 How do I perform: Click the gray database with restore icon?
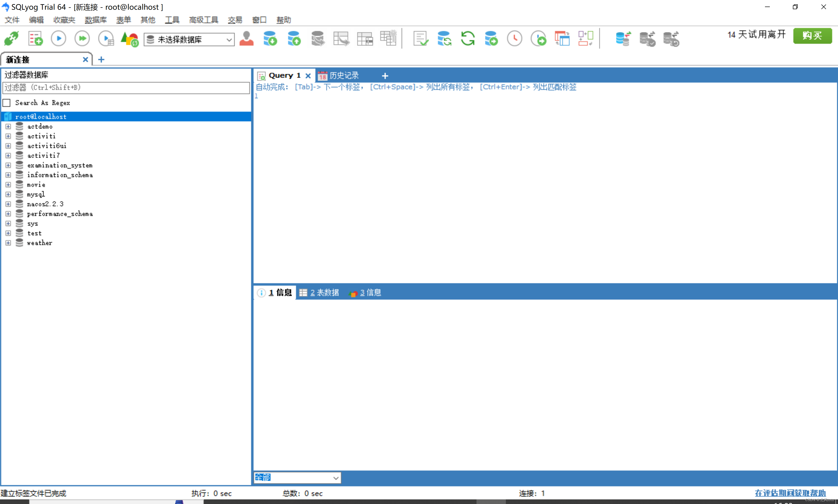click(671, 39)
